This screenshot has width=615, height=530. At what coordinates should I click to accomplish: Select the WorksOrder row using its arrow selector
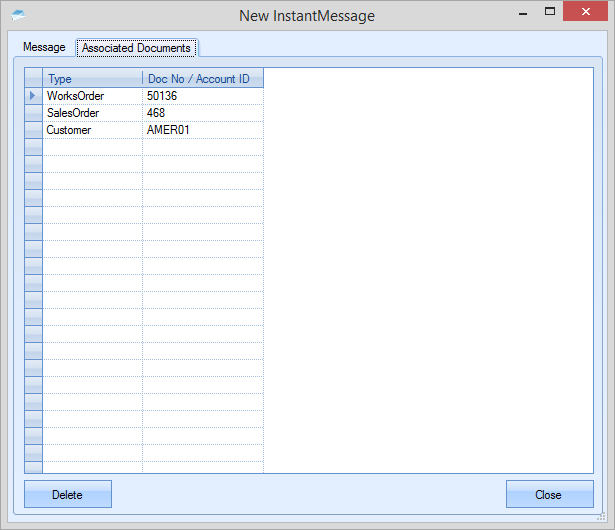pyautogui.click(x=33, y=96)
